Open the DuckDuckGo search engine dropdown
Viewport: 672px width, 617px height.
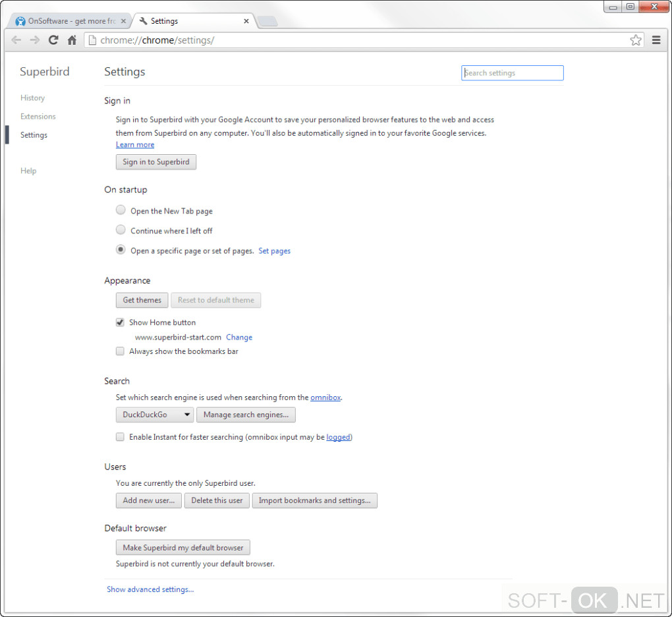155,415
